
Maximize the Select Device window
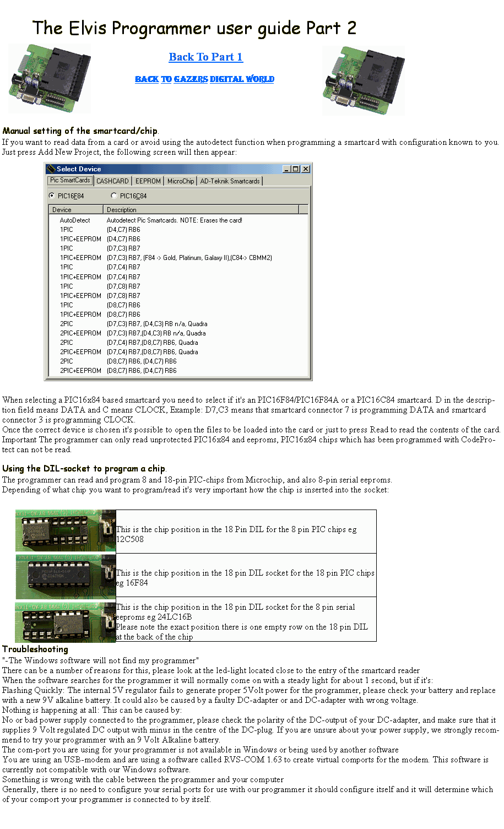point(296,169)
